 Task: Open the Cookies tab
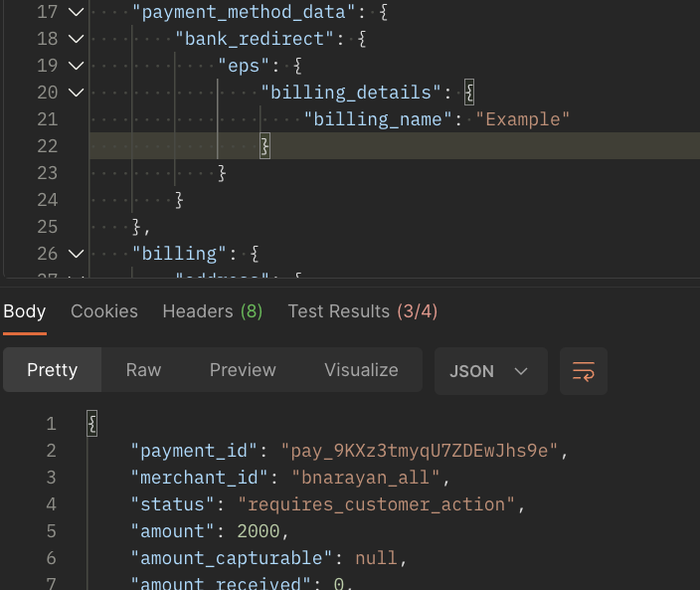[x=104, y=311]
